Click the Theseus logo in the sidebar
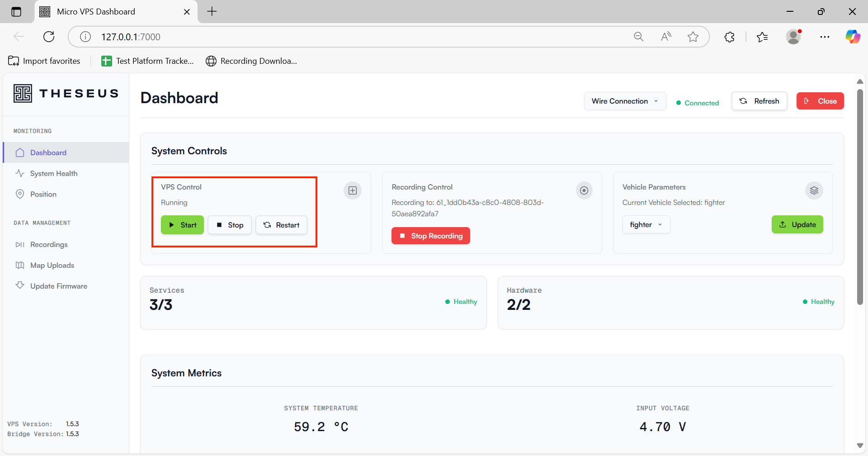Screen dimensions: 868x456 66,94
